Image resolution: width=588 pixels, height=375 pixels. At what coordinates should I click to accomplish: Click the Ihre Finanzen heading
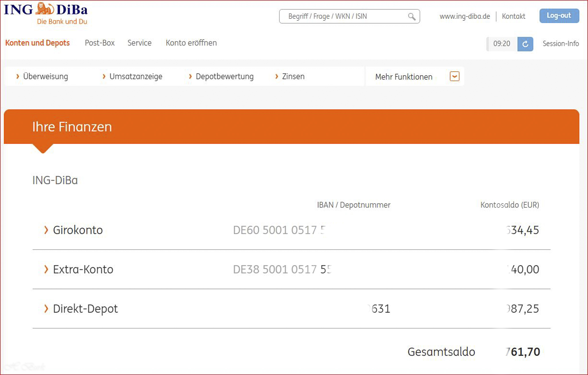coord(72,127)
